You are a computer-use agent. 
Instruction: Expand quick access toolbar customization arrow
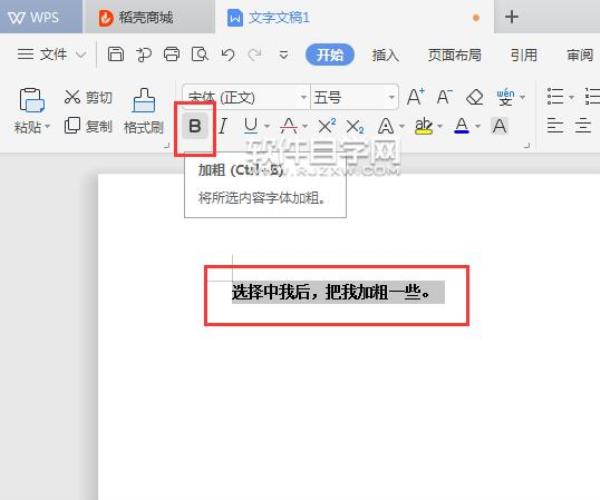pos(284,55)
